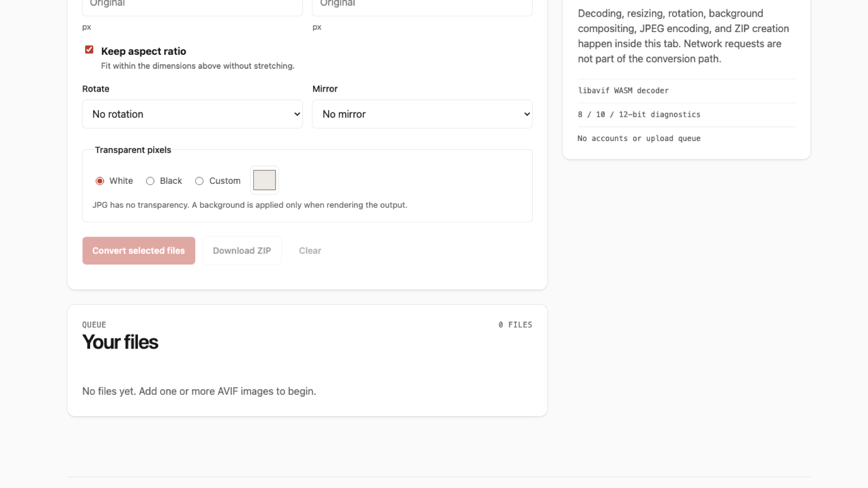Focus the Original field above the Mirror label
This screenshot has width=868, height=488.
point(422,5)
